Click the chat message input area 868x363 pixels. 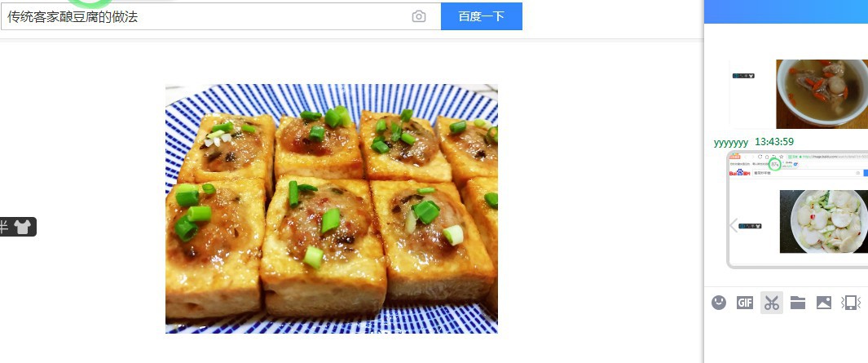pos(786,339)
